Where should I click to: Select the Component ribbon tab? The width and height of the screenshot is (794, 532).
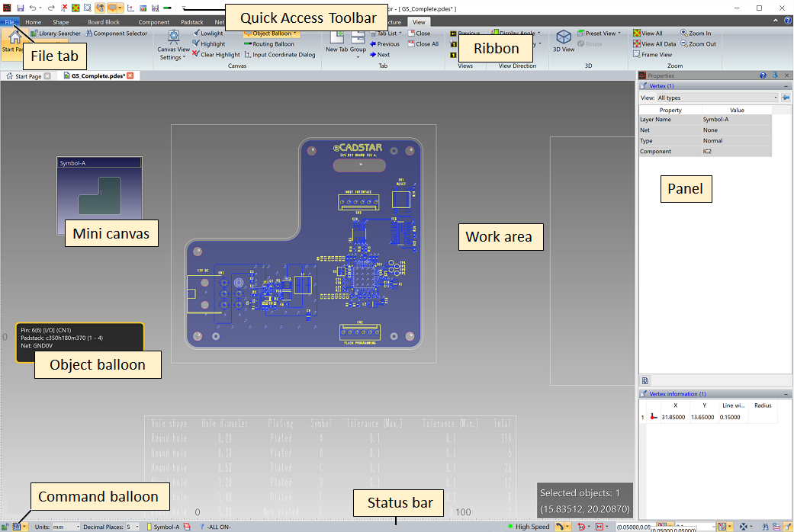[154, 22]
